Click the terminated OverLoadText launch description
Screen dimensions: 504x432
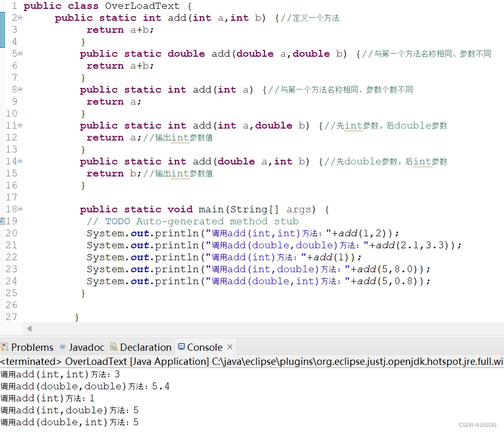pyautogui.click(x=252, y=362)
